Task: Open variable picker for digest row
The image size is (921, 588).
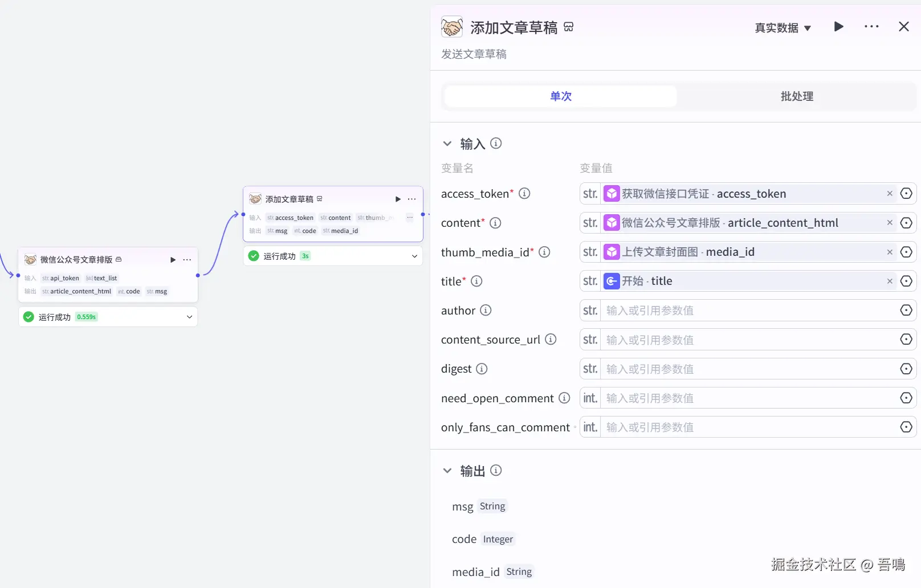Action: coord(906,369)
